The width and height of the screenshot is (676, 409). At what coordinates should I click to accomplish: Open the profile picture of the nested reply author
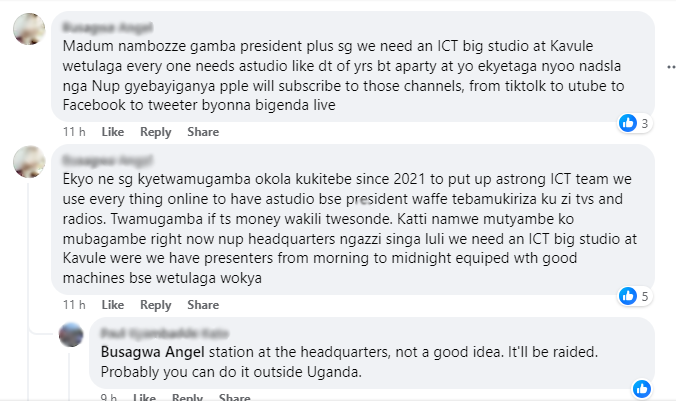(71, 334)
